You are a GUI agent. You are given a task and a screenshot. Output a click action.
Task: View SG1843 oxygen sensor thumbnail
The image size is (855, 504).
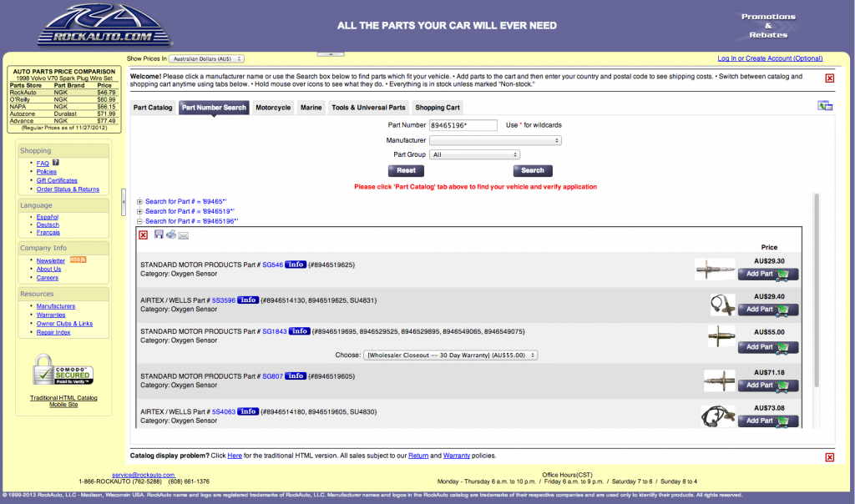tap(721, 335)
